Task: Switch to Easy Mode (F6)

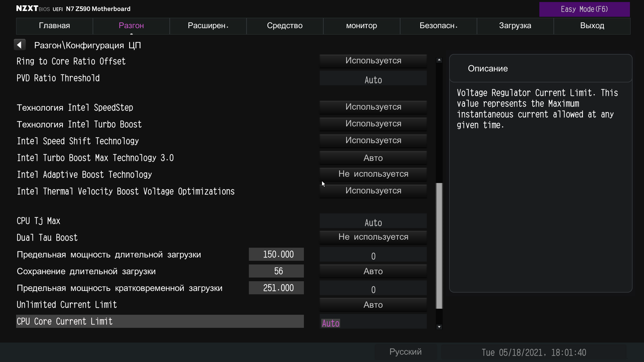Action: coord(584,9)
